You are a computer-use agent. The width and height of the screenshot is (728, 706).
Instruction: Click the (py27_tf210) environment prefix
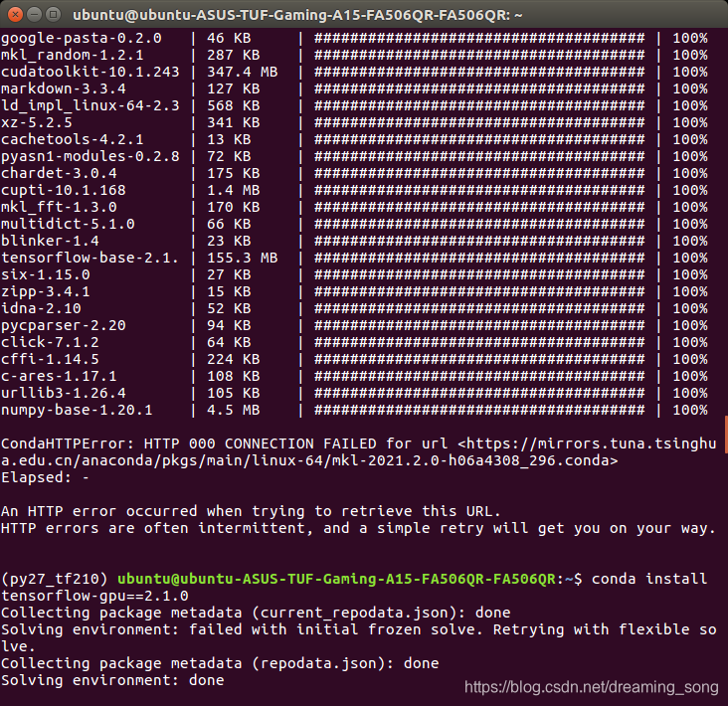pos(55,579)
